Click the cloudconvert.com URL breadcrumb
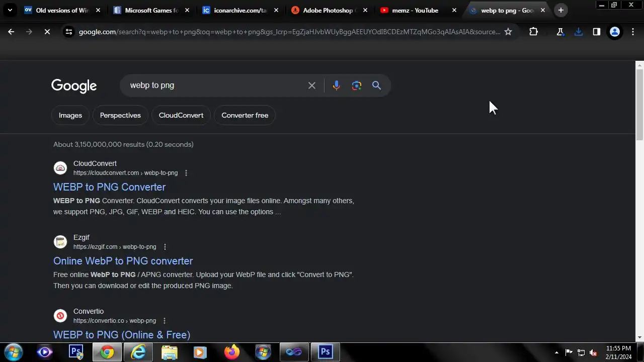 point(125,173)
